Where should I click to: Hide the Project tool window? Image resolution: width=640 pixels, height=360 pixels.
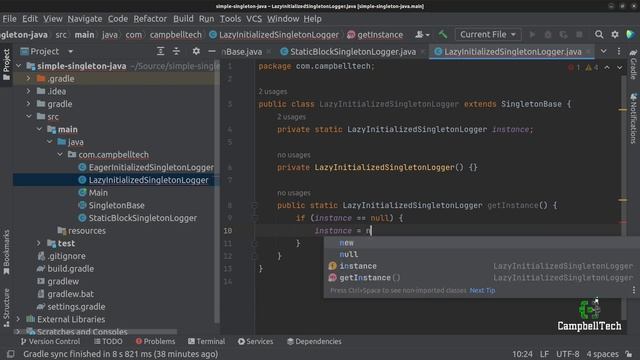click(212, 51)
